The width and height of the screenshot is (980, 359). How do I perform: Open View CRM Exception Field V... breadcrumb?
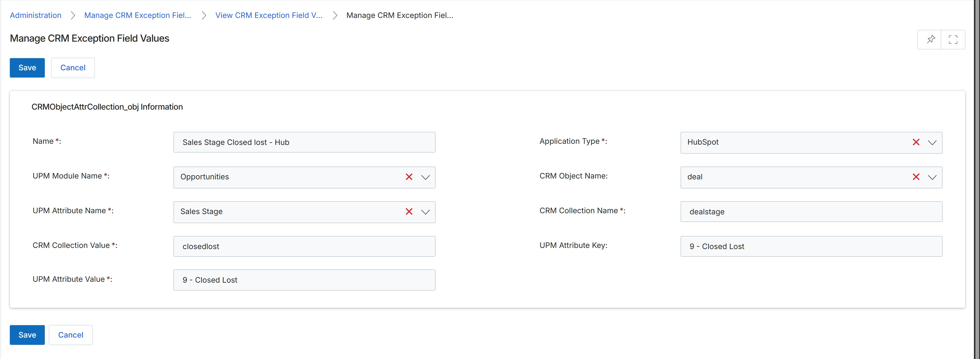(269, 15)
